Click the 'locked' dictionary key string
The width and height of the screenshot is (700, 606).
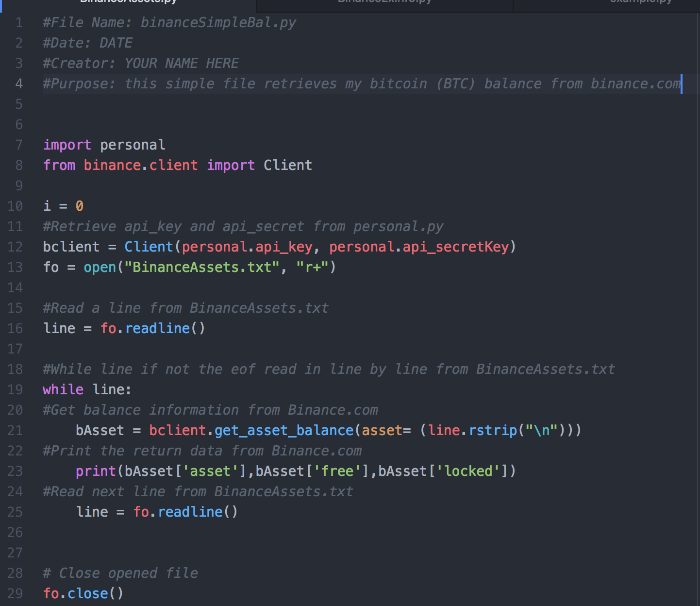pos(468,471)
